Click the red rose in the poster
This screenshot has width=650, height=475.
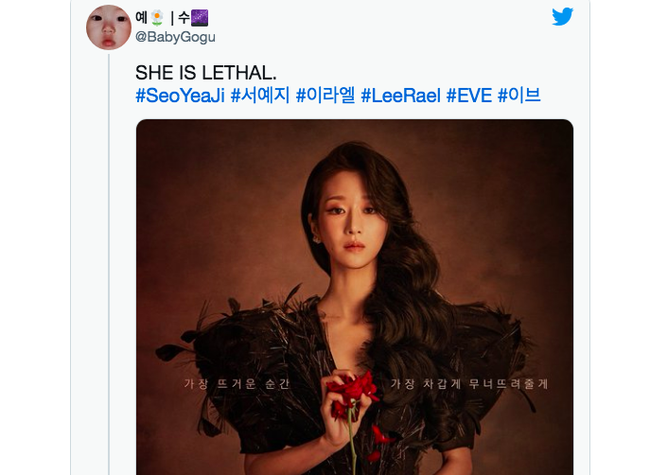click(353, 394)
